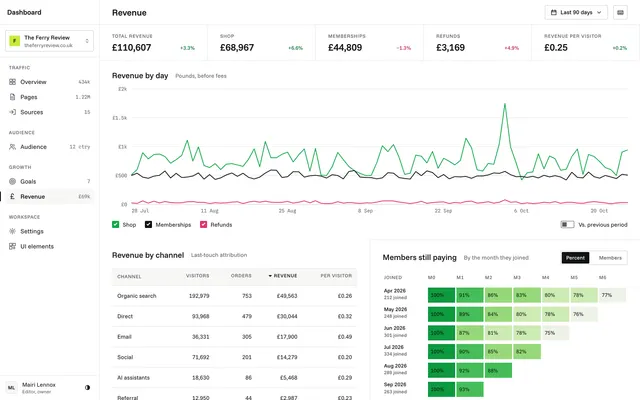Sort table by Per Visitor column

(x=336, y=276)
